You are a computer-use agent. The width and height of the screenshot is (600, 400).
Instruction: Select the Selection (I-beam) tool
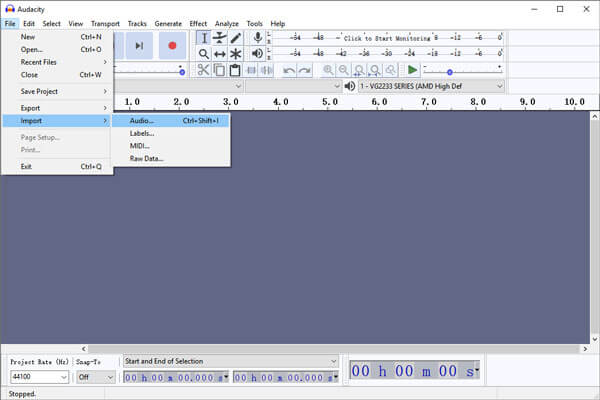(x=204, y=38)
